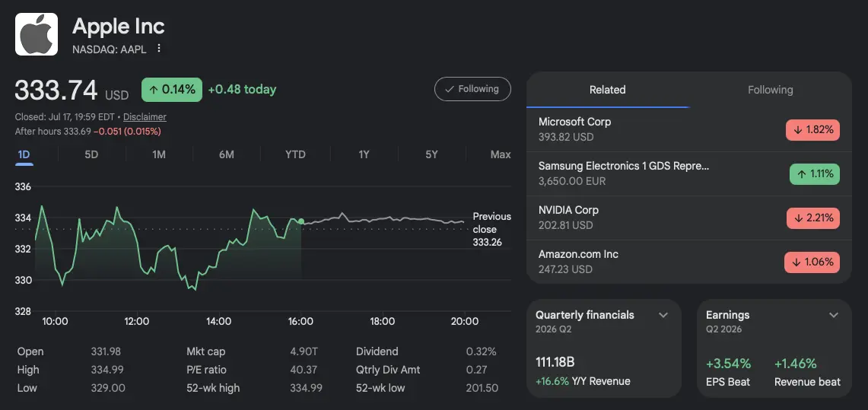Switch chart to YTD range
The height and width of the screenshot is (410, 868).
[x=295, y=154]
